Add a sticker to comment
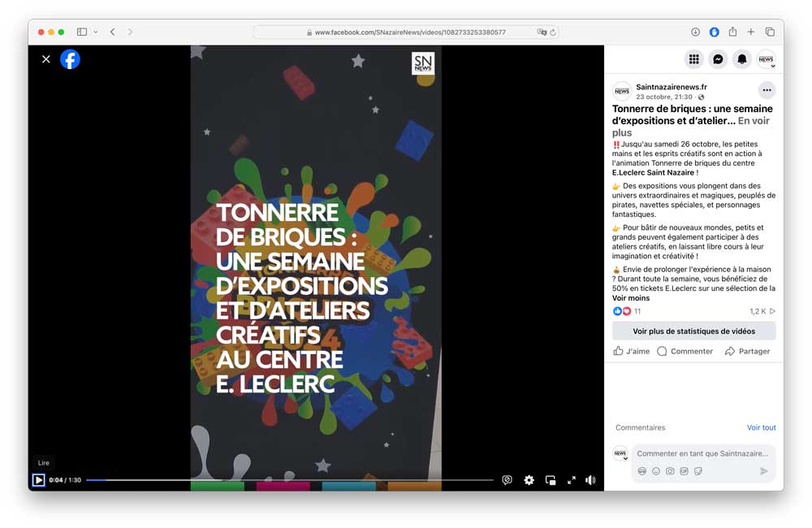Viewport: 812px width, 528px height. tap(698, 471)
